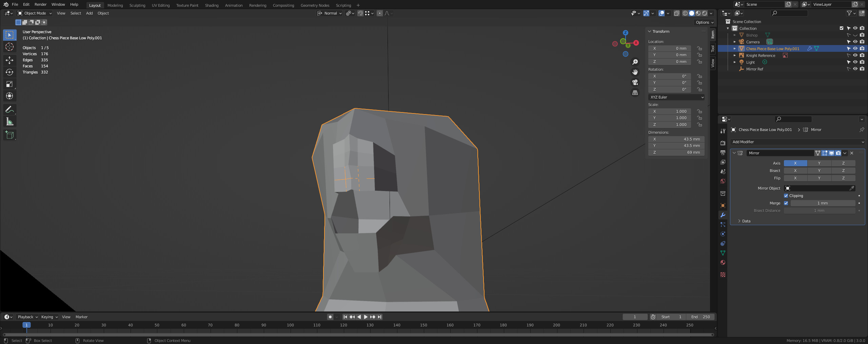Screen dimensions: 868x344
Task: Open the Render menu
Action: coord(40,4)
